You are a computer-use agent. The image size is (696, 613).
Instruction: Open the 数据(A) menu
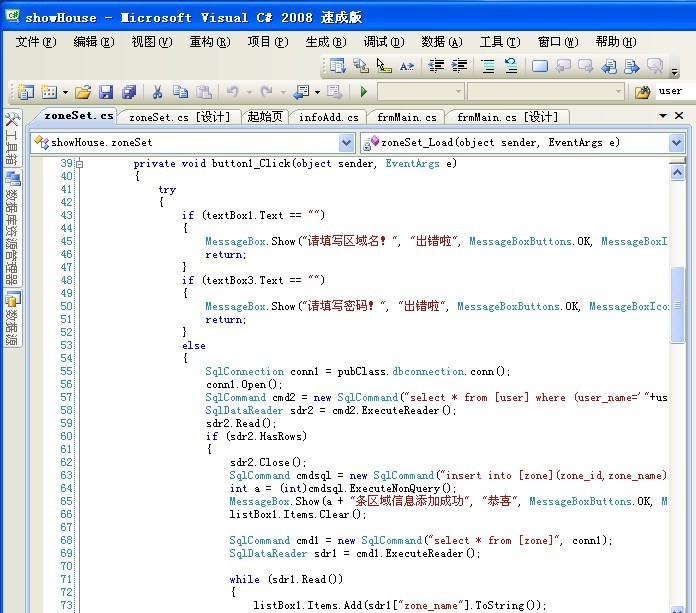442,42
